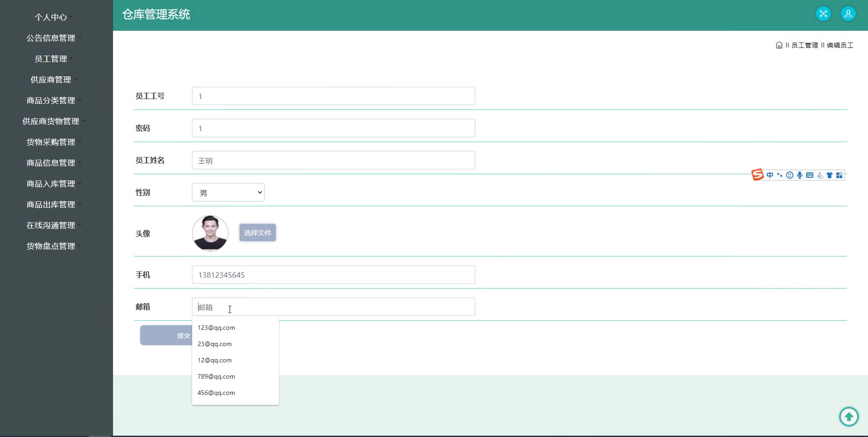The height and width of the screenshot is (437, 868).
Task: Open Sogou skin shirt icon
Action: pos(830,175)
